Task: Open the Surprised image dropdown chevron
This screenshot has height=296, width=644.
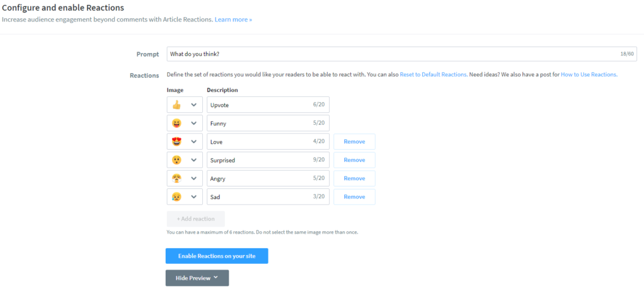Action: pyautogui.click(x=194, y=160)
